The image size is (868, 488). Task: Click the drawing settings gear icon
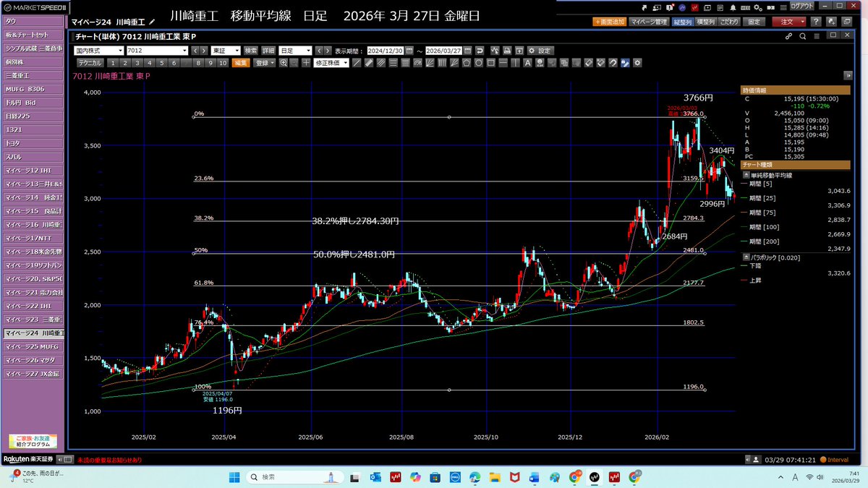click(x=637, y=63)
